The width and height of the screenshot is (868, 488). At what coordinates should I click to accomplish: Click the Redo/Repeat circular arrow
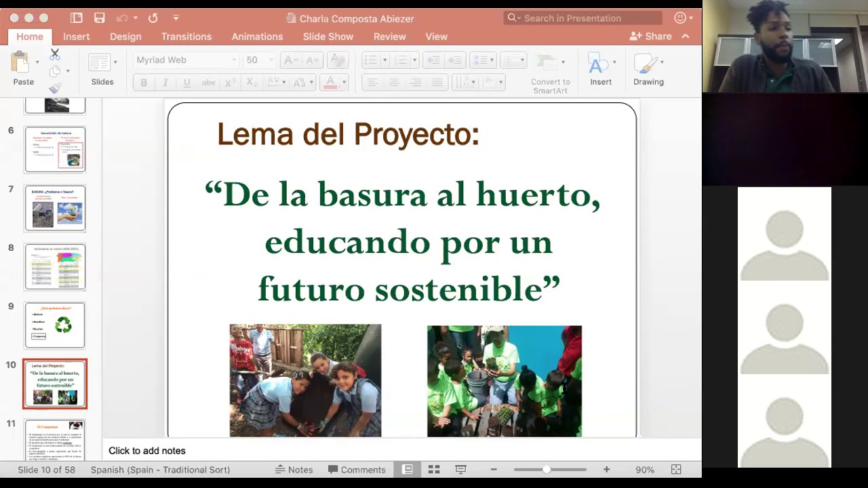click(153, 18)
